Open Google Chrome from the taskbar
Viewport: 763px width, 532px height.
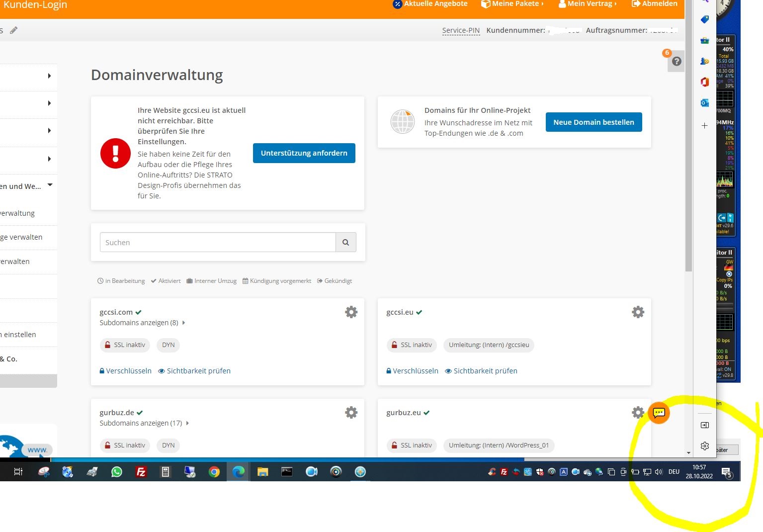pyautogui.click(x=214, y=472)
